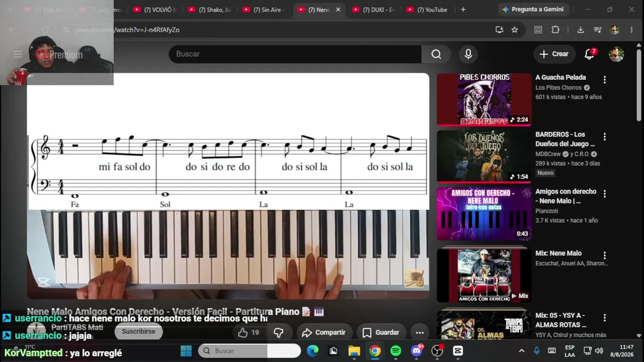Screen dimensions: 644x362
Task: Open File Explorer from the taskbar
Action: 354,350
